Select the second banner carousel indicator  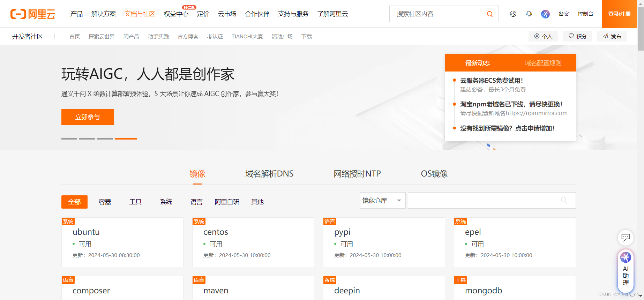(x=87, y=139)
